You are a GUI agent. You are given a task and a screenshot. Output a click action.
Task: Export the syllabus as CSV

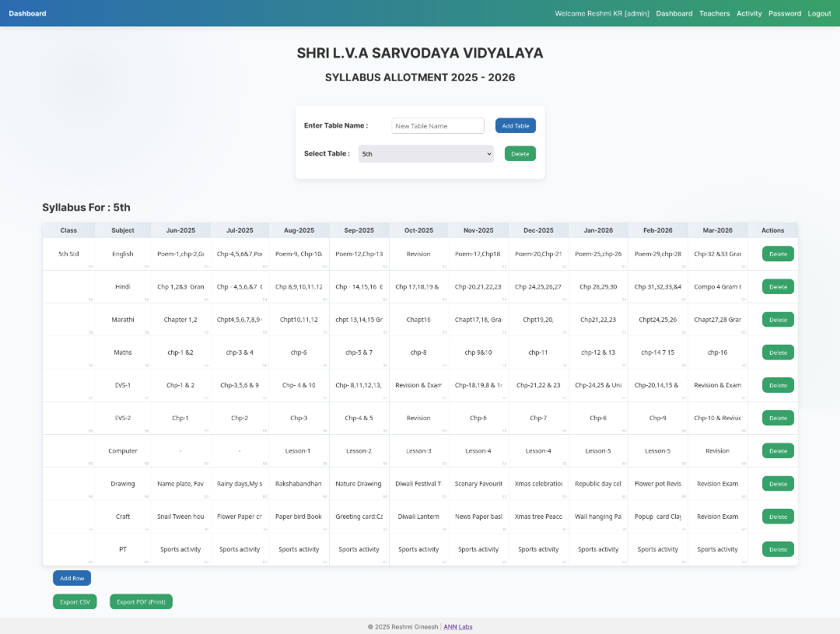click(75, 601)
